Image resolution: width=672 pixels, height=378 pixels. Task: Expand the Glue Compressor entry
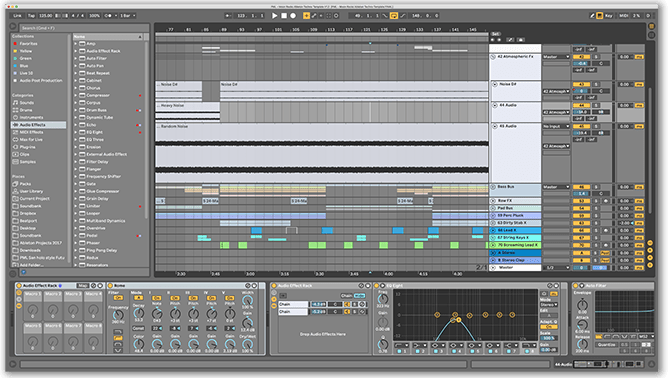[x=75, y=191]
